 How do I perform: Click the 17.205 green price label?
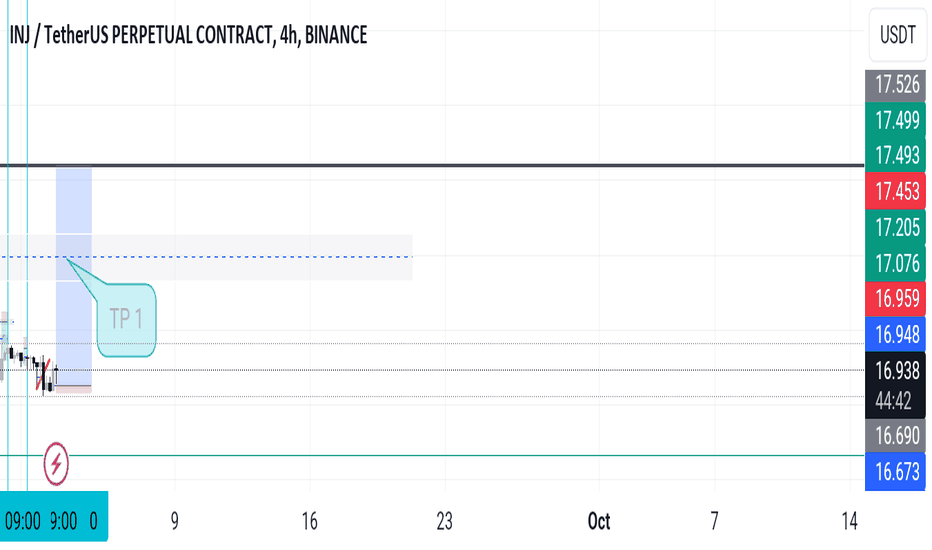(895, 227)
